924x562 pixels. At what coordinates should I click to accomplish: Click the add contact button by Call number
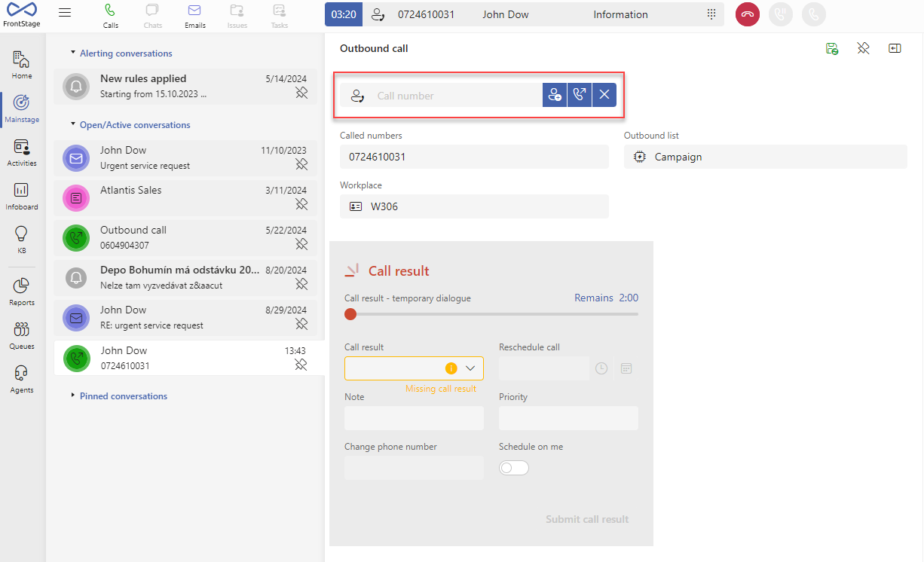(555, 95)
